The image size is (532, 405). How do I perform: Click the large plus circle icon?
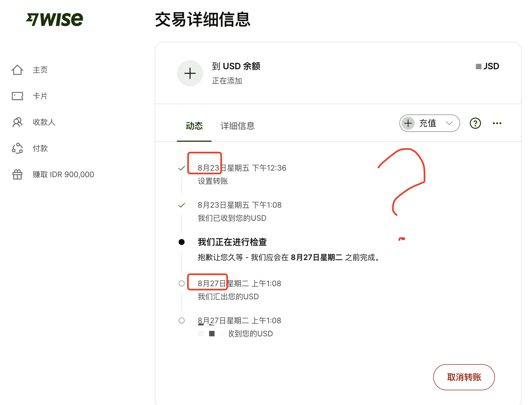coord(190,73)
